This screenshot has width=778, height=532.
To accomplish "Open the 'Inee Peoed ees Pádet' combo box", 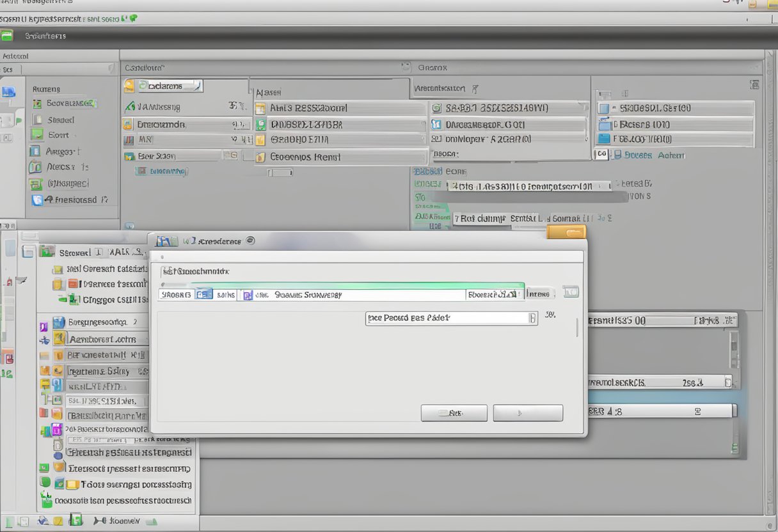I will [x=451, y=318].
